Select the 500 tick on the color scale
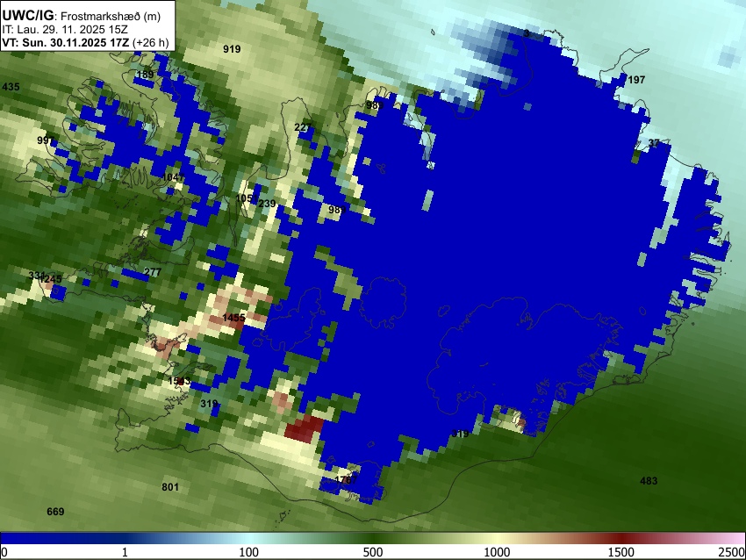Viewport: 746px width, 560px height. 373,552
